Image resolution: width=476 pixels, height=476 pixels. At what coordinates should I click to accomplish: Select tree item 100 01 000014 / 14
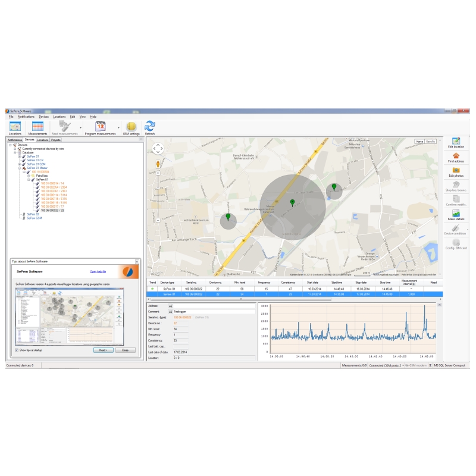click(x=52, y=183)
